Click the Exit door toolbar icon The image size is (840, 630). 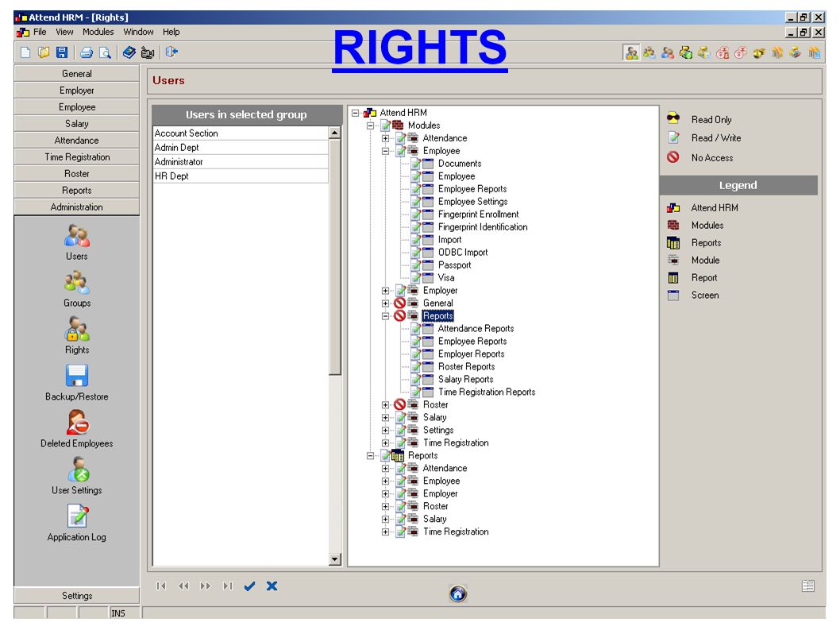172,52
